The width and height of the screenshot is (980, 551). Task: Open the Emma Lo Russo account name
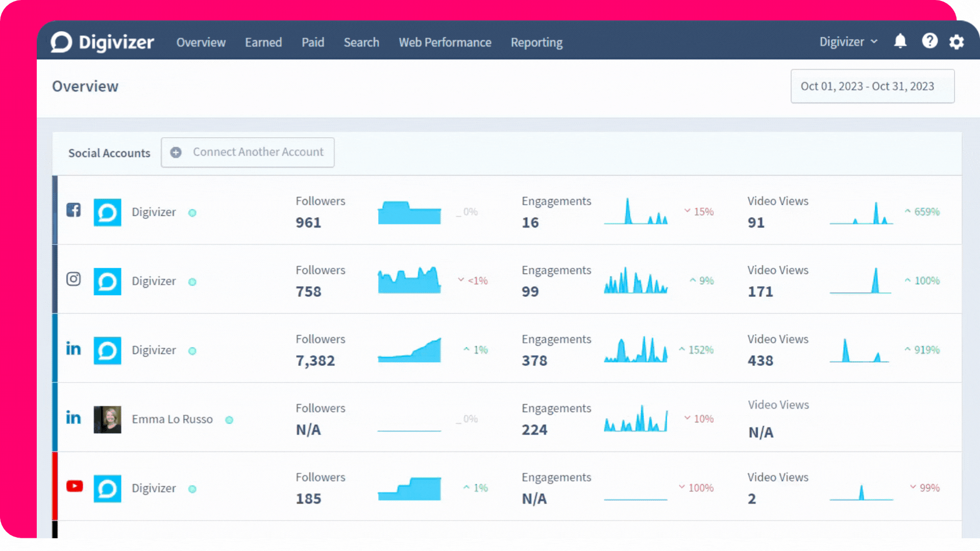[172, 419]
